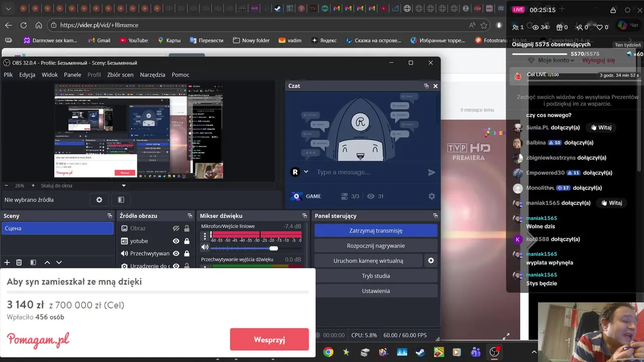Viewport: 644px width, 362px height.
Task: Open the Plik menu in OBS
Action: point(8,75)
